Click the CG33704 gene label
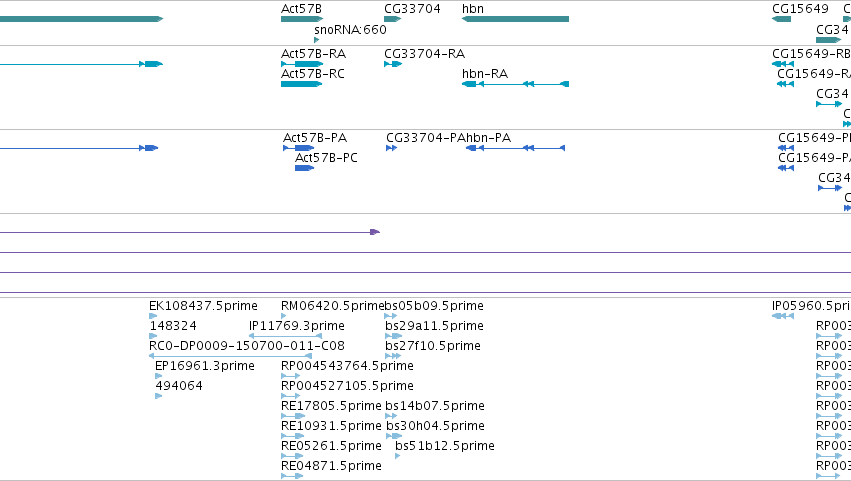This screenshot has height=481, width=851. click(x=412, y=9)
